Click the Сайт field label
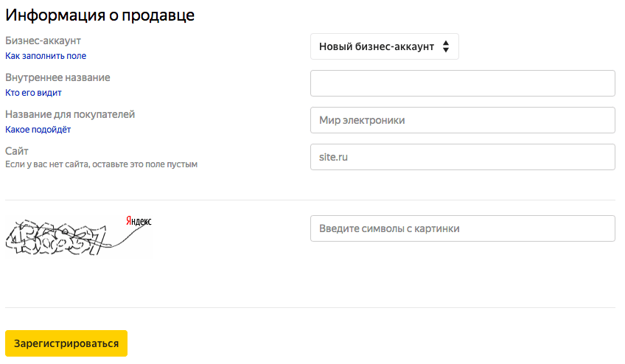 [x=17, y=151]
